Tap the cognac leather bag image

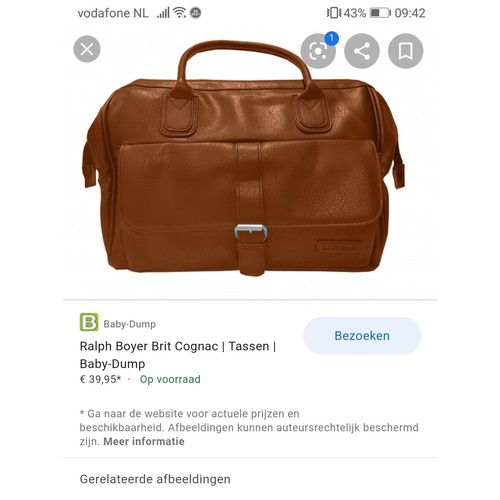(x=243, y=158)
